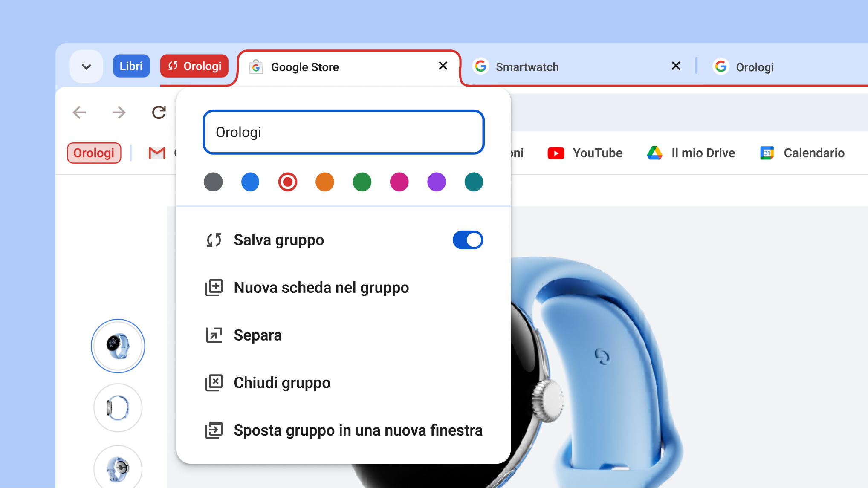Select the top watch thumbnail
The height and width of the screenshot is (488, 868).
[x=118, y=346]
